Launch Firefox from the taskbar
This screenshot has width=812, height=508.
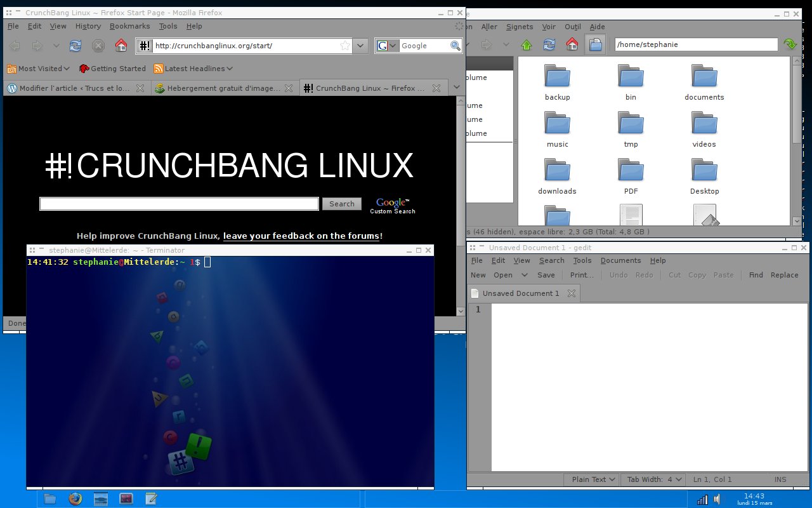coord(75,498)
